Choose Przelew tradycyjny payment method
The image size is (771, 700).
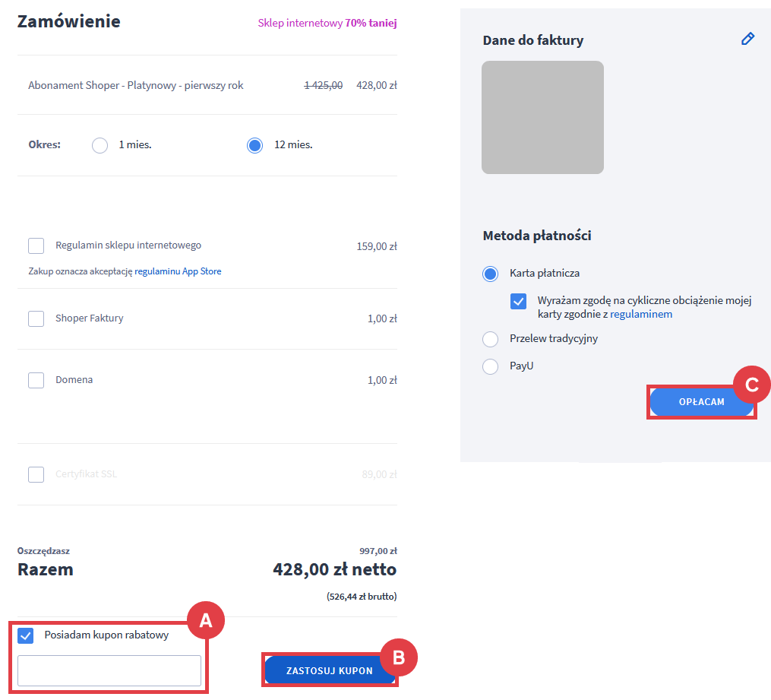(x=490, y=339)
